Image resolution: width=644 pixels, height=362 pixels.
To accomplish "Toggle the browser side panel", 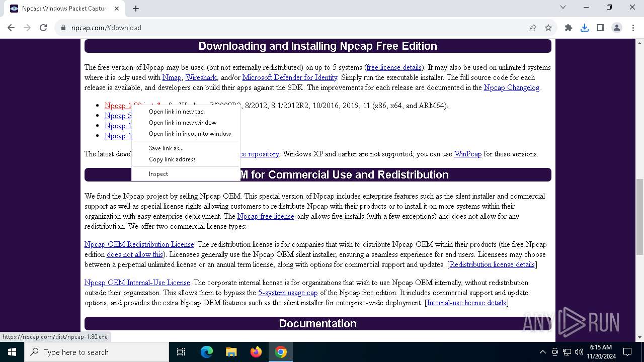I will point(601,28).
